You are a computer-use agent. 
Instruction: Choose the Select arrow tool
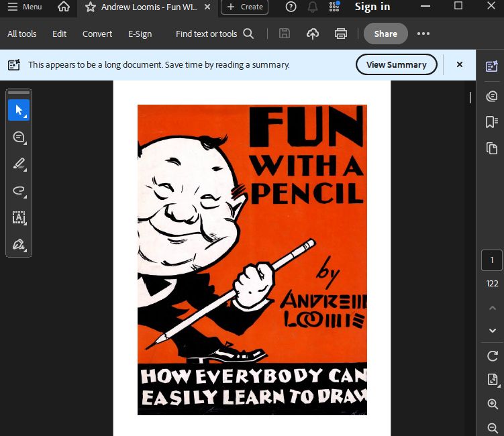pyautogui.click(x=19, y=110)
